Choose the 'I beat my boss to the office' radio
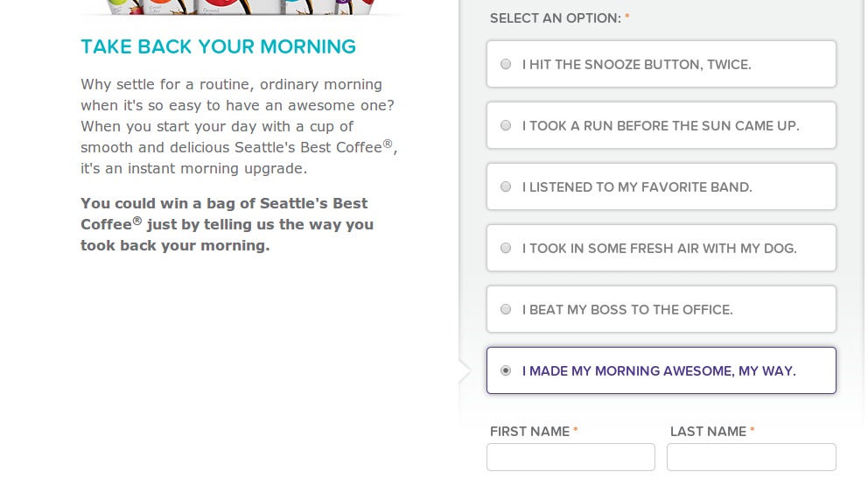Screen dimensions: 868x486 (506, 309)
